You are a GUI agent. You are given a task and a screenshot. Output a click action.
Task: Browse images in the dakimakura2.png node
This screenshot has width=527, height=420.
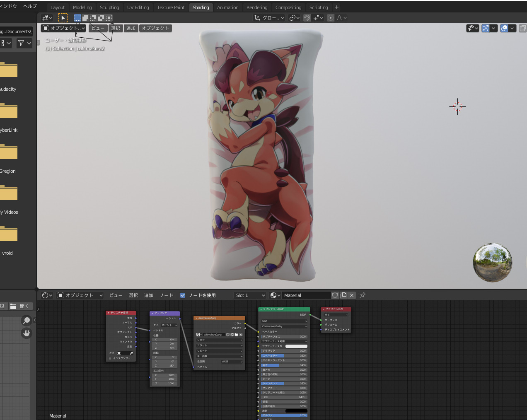(199, 335)
